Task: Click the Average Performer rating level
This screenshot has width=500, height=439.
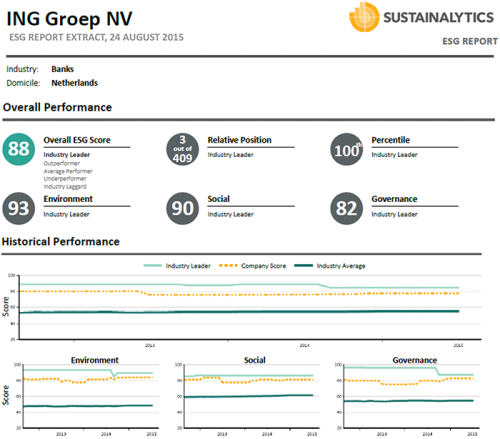Action: (68, 171)
